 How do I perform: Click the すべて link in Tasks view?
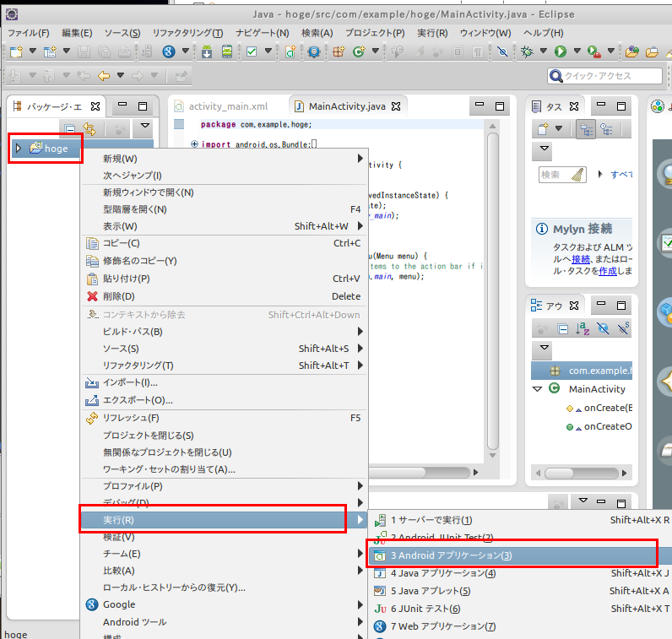(x=621, y=175)
